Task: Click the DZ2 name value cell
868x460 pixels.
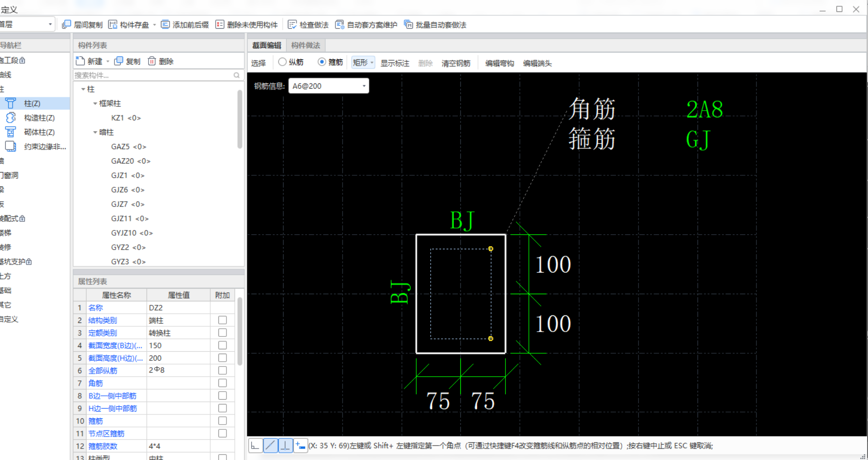Action: click(178, 308)
